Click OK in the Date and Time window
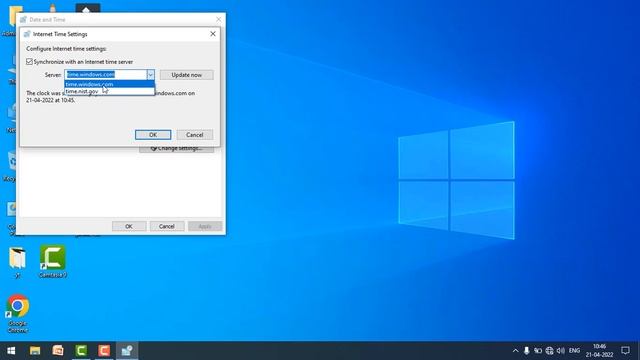Viewport: 640px width, 360px height. click(129, 226)
